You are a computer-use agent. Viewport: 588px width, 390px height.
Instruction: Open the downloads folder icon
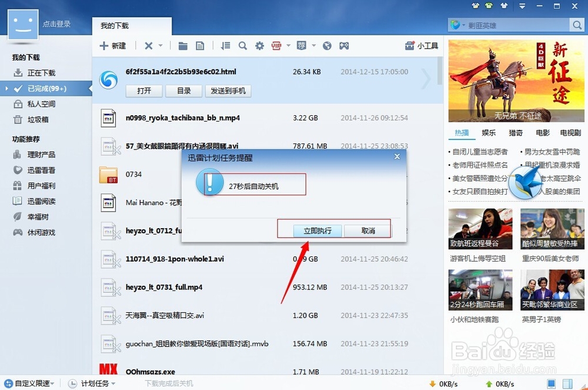184,45
